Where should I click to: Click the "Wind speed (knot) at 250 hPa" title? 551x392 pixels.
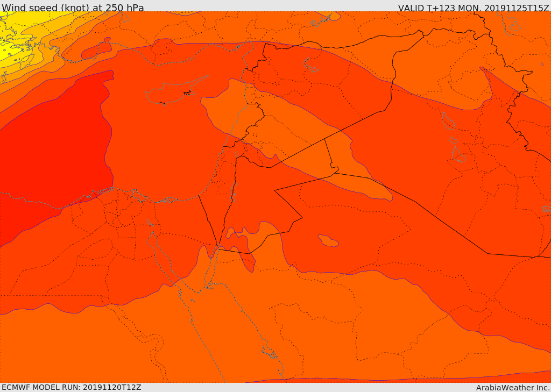tap(73, 8)
